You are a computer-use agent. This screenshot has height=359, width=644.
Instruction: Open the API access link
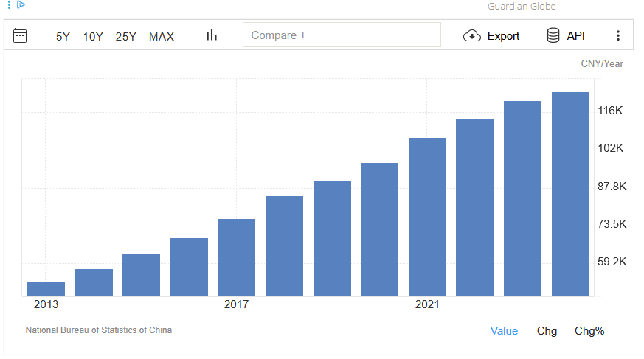click(x=575, y=36)
